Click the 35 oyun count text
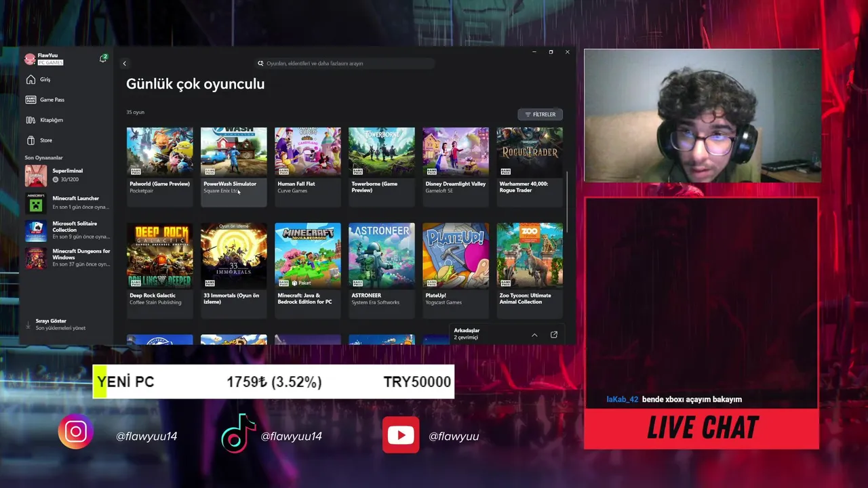 [135, 113]
